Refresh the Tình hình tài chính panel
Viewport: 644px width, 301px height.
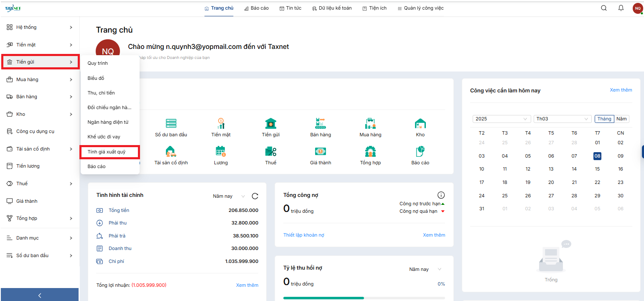click(255, 196)
